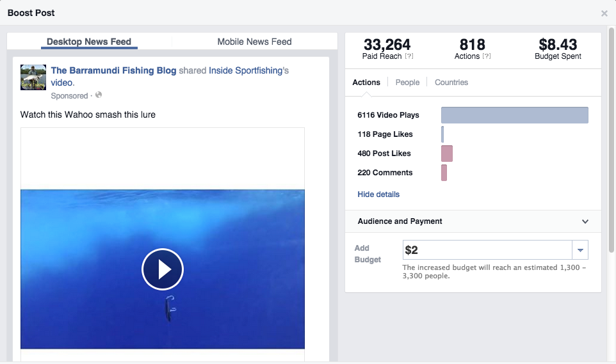Open the Countries tab
This screenshot has width=616, height=364.
tap(451, 83)
